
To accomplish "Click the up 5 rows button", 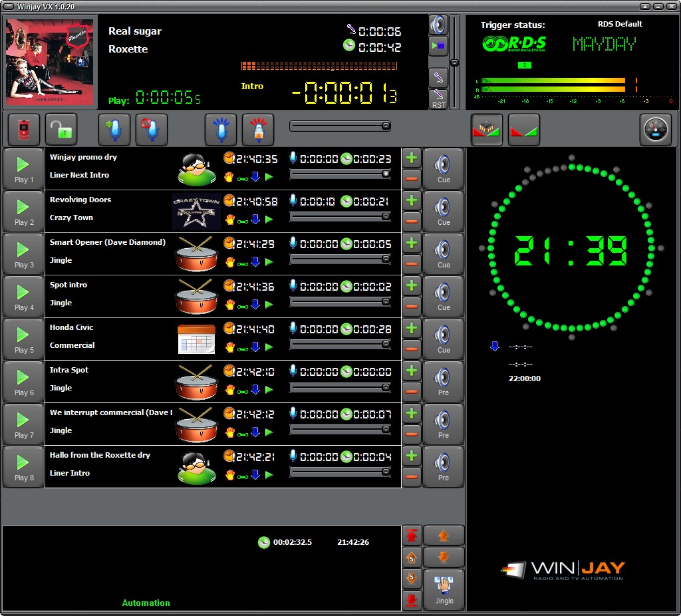I will click(411, 557).
